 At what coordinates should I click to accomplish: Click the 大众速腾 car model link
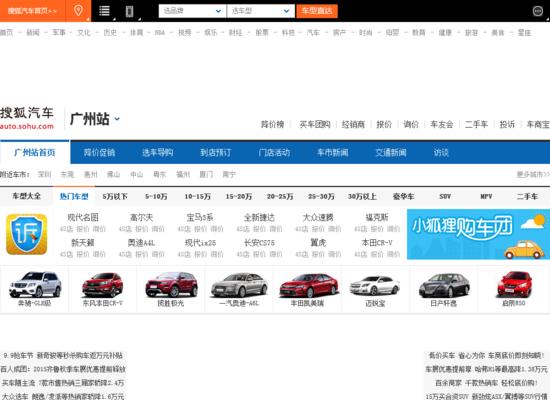click(x=318, y=217)
